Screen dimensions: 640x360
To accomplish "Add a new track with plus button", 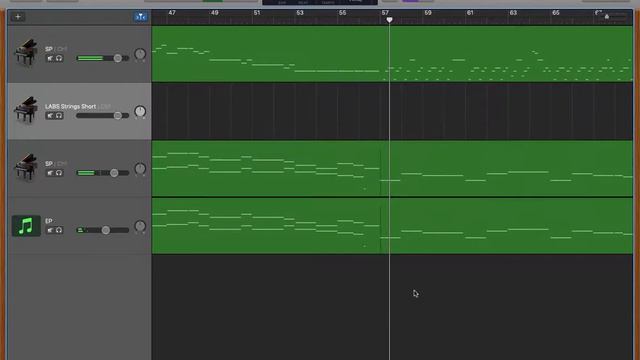I will click(18, 17).
